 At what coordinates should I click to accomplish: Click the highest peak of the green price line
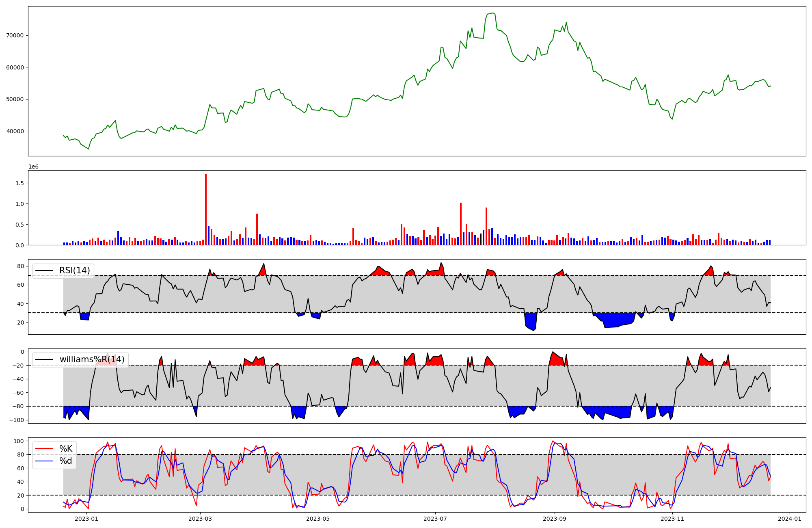pos(492,13)
